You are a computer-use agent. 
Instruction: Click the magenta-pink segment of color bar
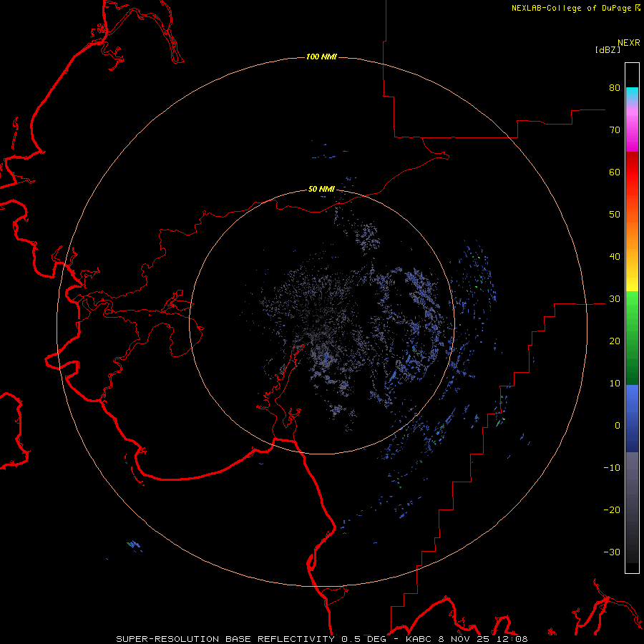pyautogui.click(x=632, y=127)
